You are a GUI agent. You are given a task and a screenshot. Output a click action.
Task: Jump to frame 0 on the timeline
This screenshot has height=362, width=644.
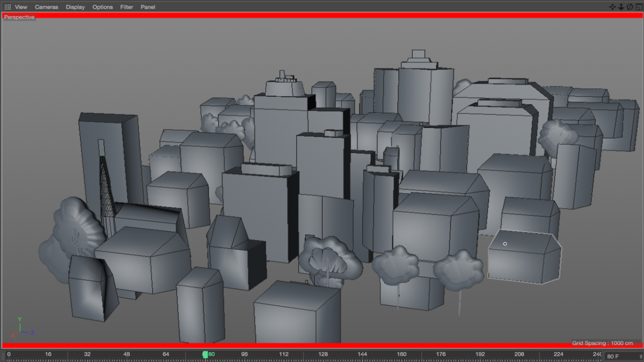point(9,354)
